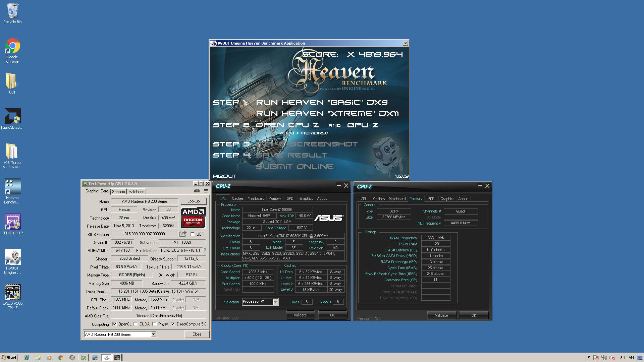
Task: Click GPU-Z screenshot camera icon
Action: (x=197, y=191)
